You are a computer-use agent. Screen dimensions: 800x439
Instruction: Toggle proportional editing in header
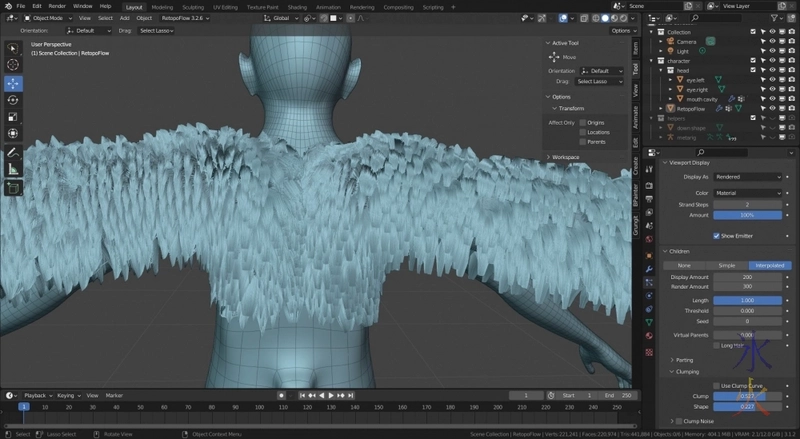click(351, 18)
